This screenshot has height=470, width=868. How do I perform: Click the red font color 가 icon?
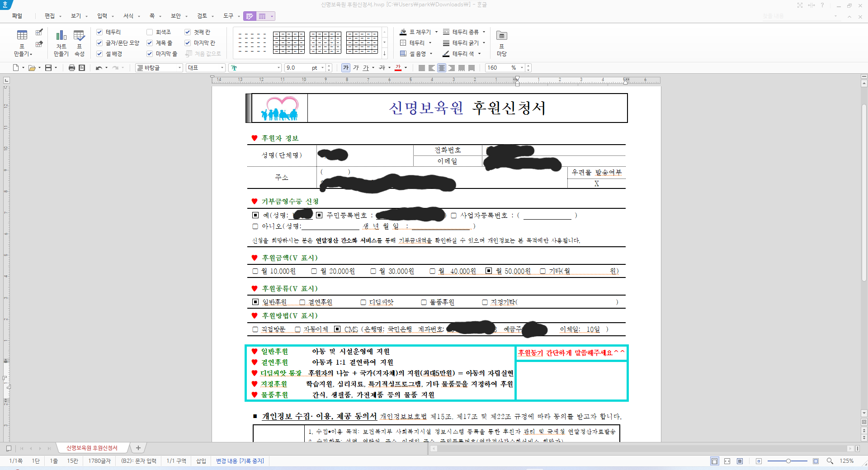[398, 68]
